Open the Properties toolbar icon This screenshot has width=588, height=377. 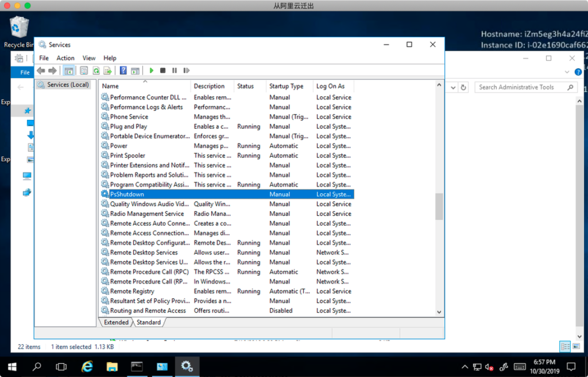click(84, 71)
